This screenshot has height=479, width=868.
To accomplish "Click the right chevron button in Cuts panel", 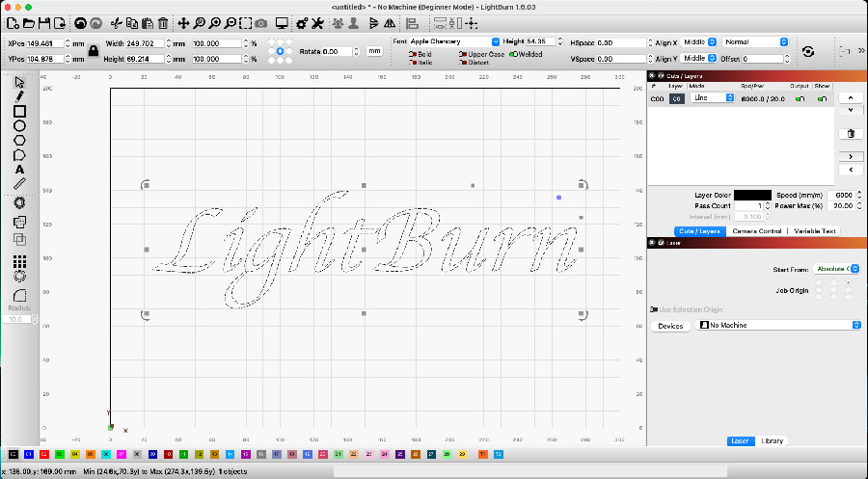I will (851, 156).
